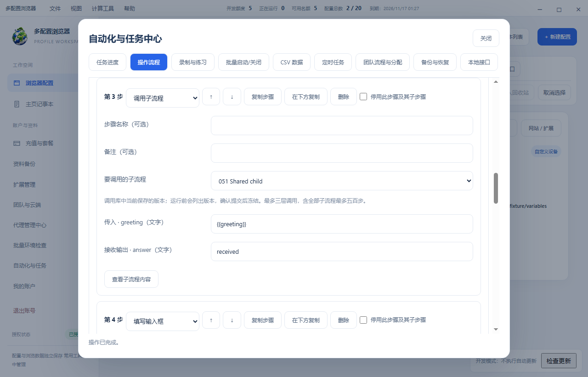Screen dimensions: 588x377
Task: Click 复制步骤 for step 3
Action: tap(263, 97)
